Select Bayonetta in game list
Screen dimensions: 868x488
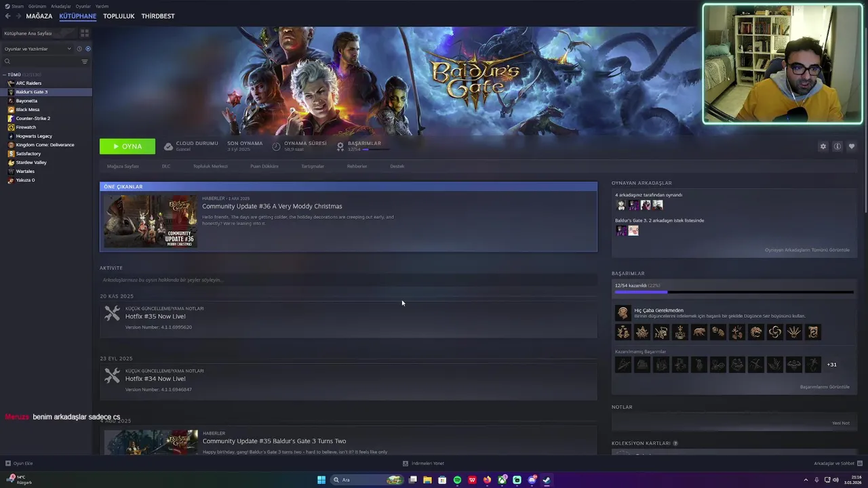point(46,100)
